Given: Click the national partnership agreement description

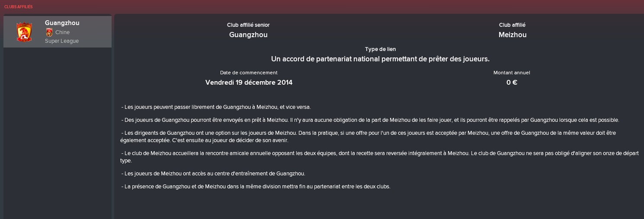Looking at the screenshot, I should click(380, 59).
